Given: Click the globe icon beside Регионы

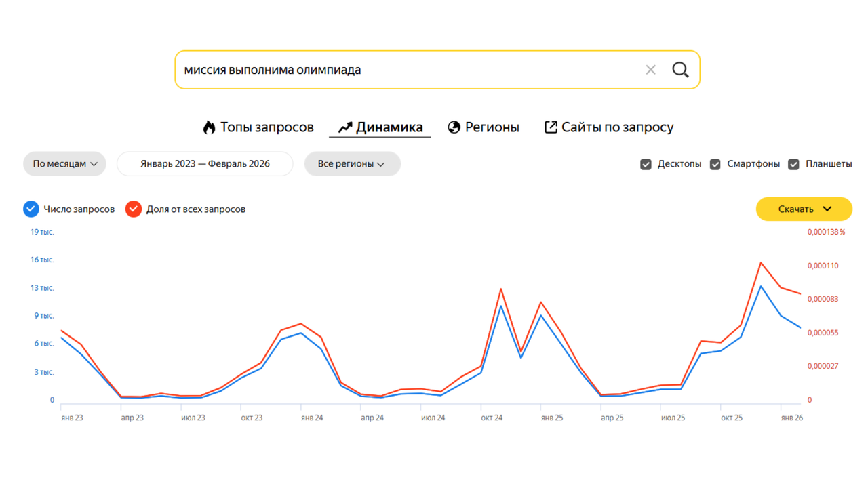Looking at the screenshot, I should pos(454,127).
